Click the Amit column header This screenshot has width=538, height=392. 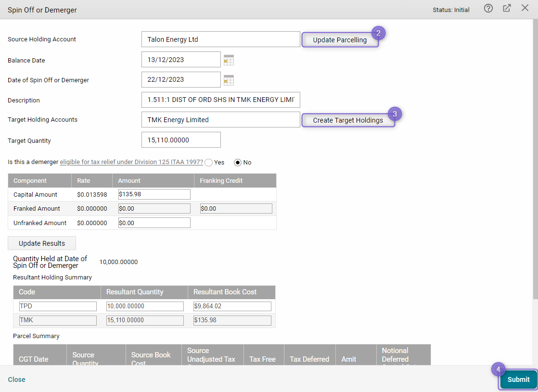point(356,355)
